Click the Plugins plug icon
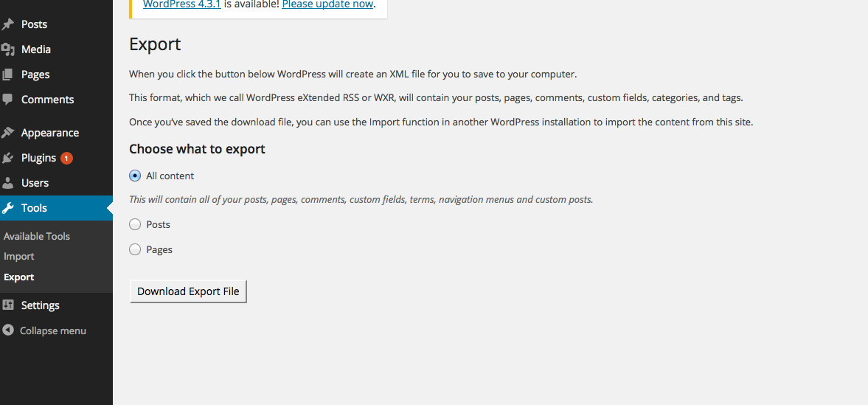The width and height of the screenshot is (868, 405). click(x=8, y=158)
